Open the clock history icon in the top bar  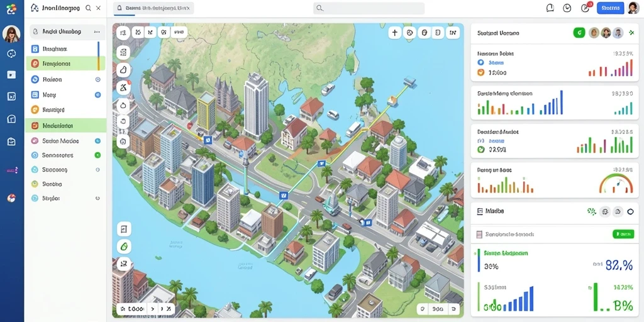[x=567, y=8]
